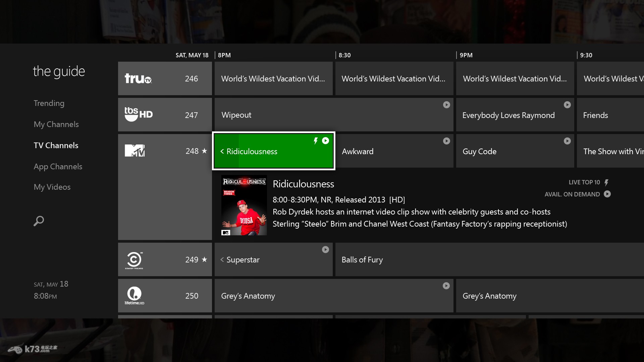Click play icon on Wipeout listing
The width and height of the screenshot is (644, 362).
coord(446,105)
